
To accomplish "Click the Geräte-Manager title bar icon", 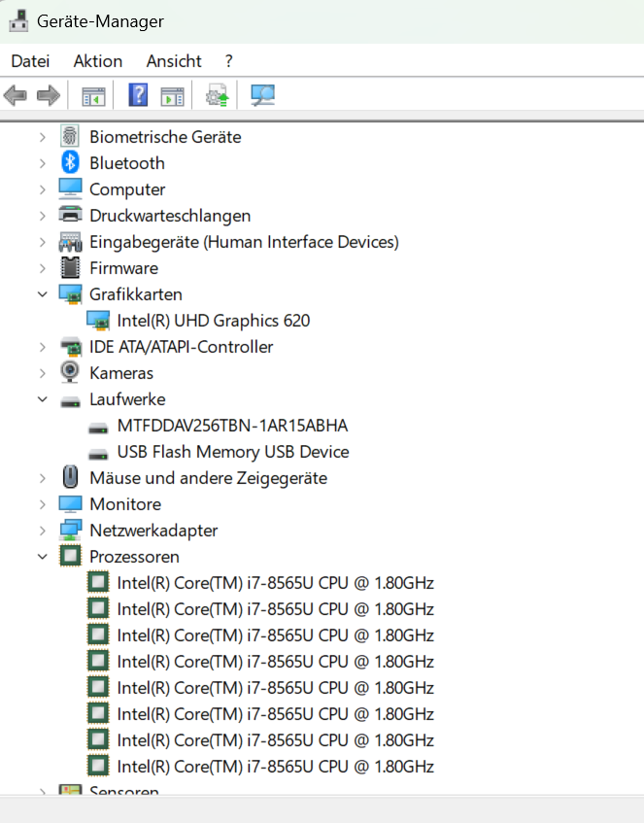I will pyautogui.click(x=18, y=20).
